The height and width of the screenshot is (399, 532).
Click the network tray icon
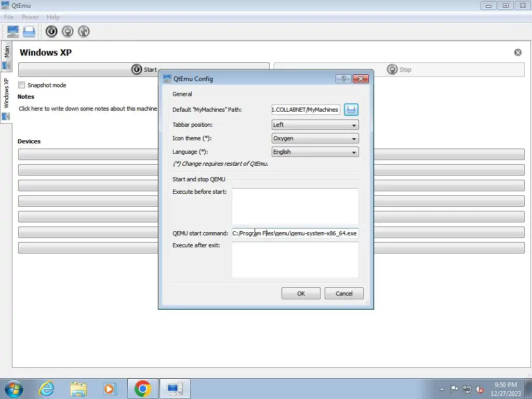click(x=467, y=389)
